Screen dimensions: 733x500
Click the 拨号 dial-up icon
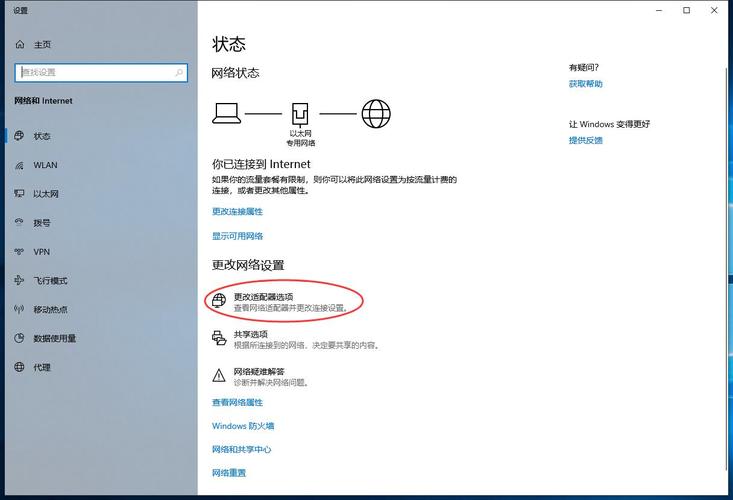[19, 222]
